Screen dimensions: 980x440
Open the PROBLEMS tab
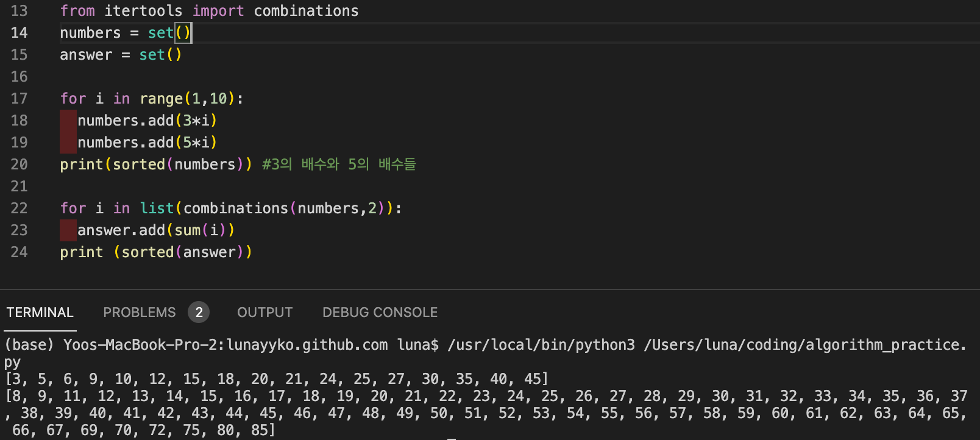tap(139, 312)
